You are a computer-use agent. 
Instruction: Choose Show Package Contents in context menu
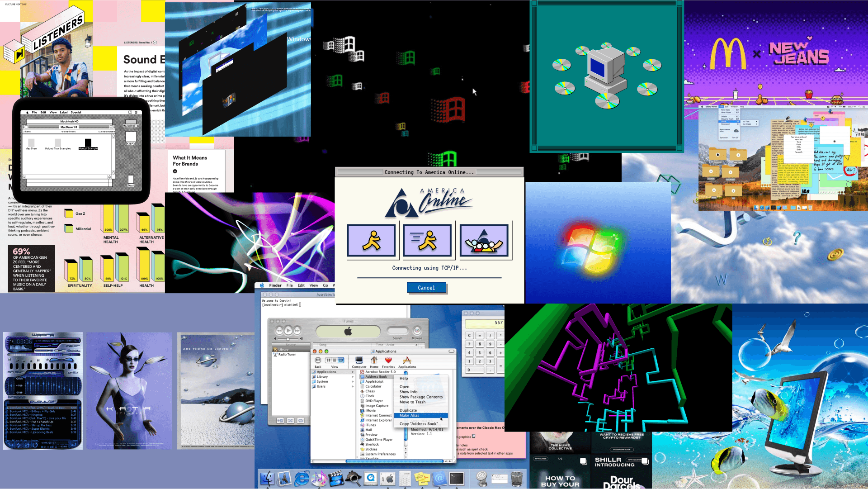pos(421,397)
